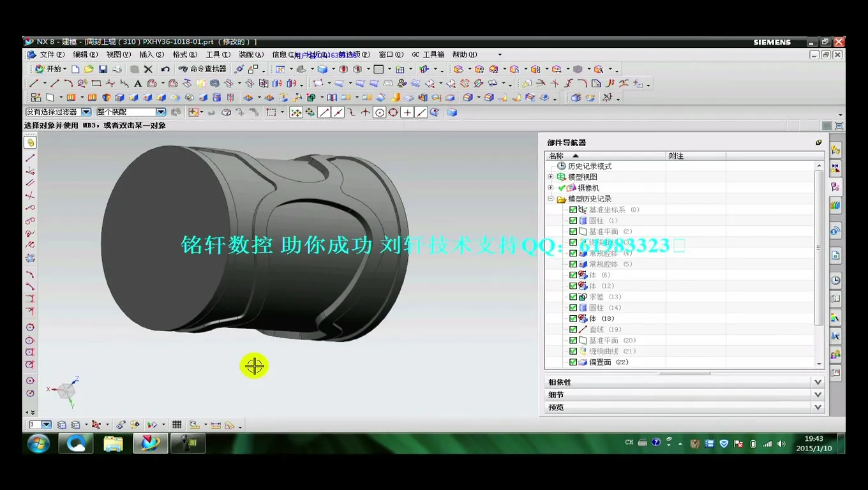Click the 名称 column header to sort
The image size is (868, 490).
[557, 156]
